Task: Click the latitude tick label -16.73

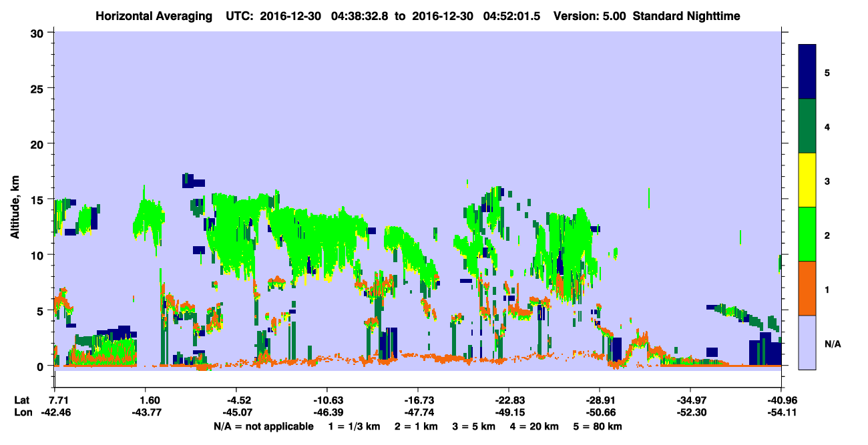Action: [x=419, y=400]
